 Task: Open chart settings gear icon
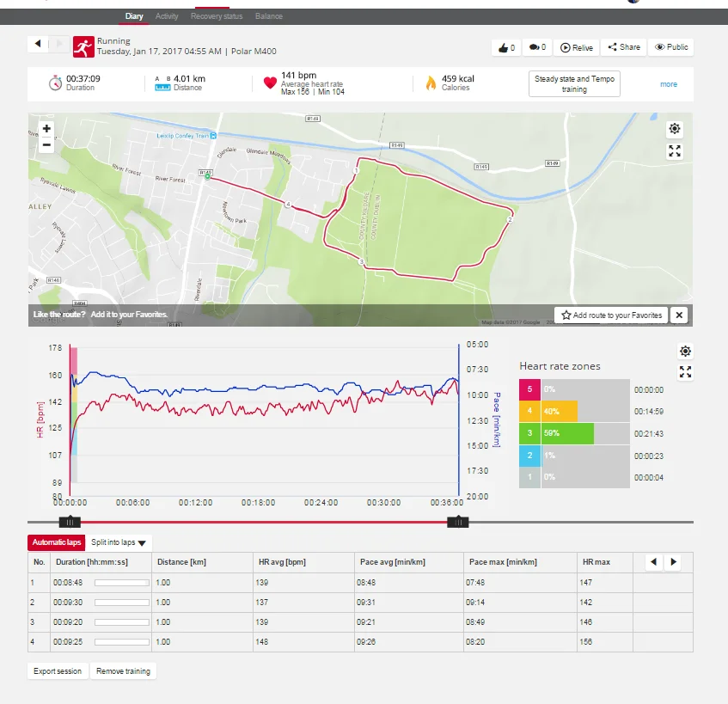click(685, 351)
